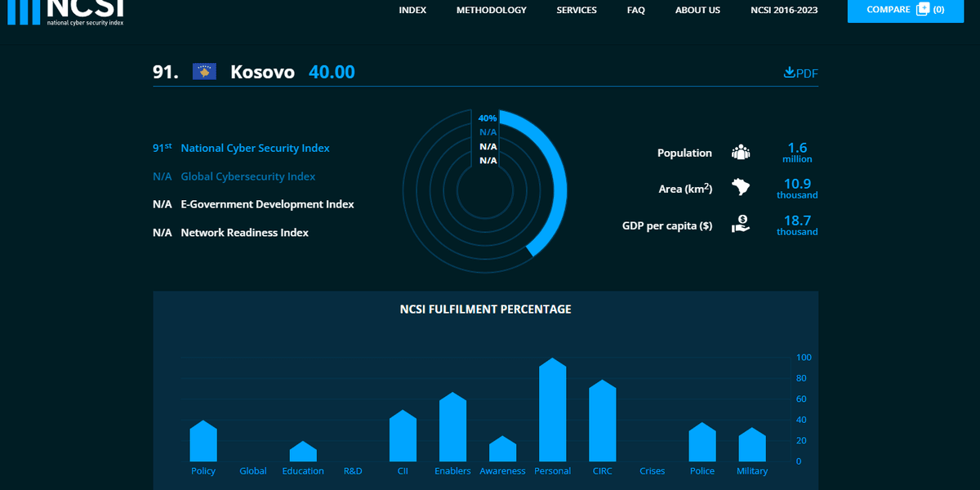Open the FAQ page
Viewport: 980px width, 490px height.
point(635,11)
